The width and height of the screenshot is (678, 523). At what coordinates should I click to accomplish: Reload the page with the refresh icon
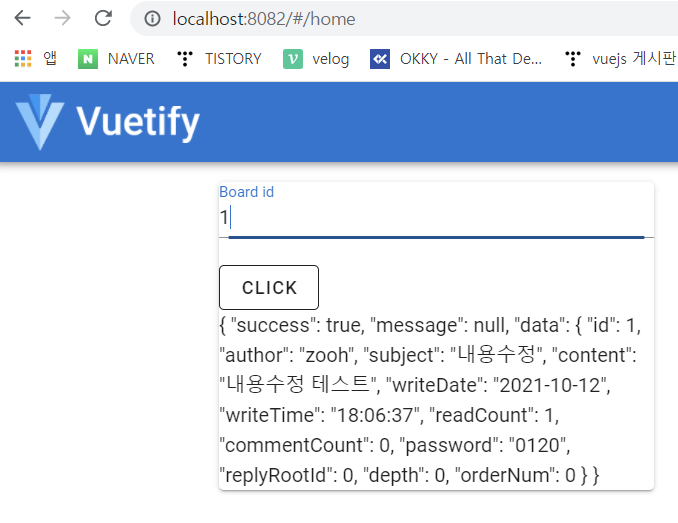coord(103,18)
